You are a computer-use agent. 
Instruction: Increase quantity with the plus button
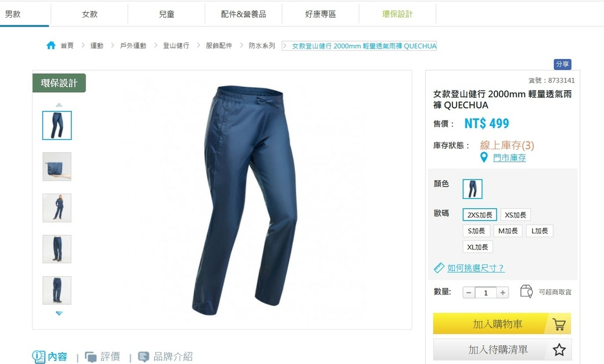[x=503, y=293]
